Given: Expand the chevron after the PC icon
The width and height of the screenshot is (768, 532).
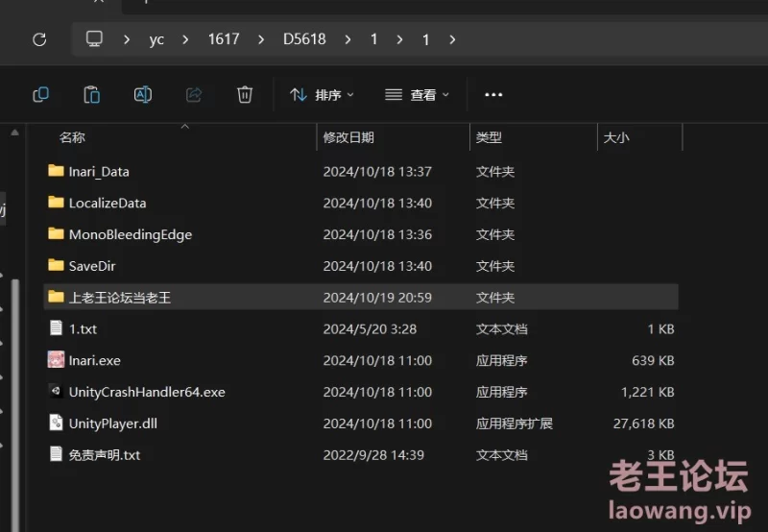Looking at the screenshot, I should tap(127, 39).
